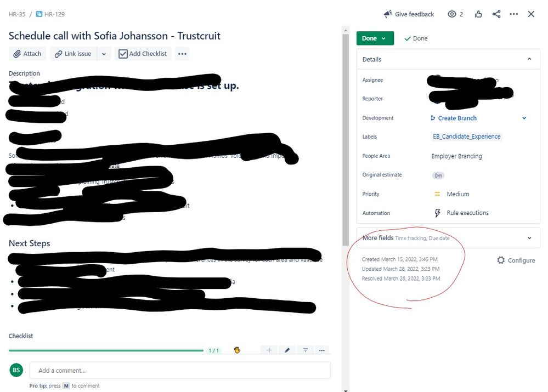Click the Create Branch link
This screenshot has height=392, width=548.
point(457,118)
